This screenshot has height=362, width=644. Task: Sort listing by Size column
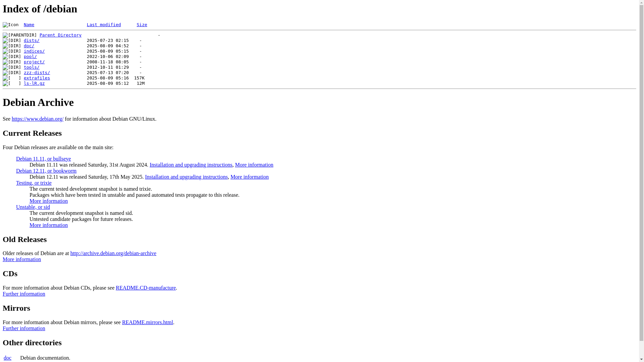(x=142, y=25)
